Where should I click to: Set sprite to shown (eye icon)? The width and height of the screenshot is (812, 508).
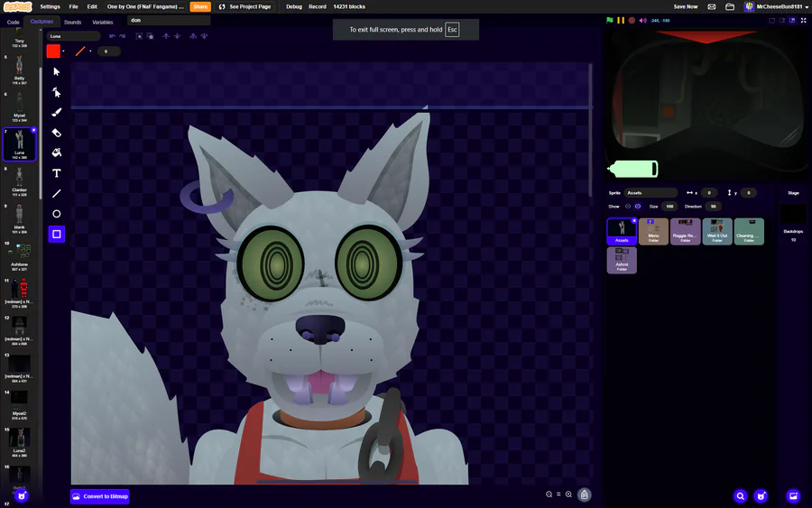coord(628,206)
